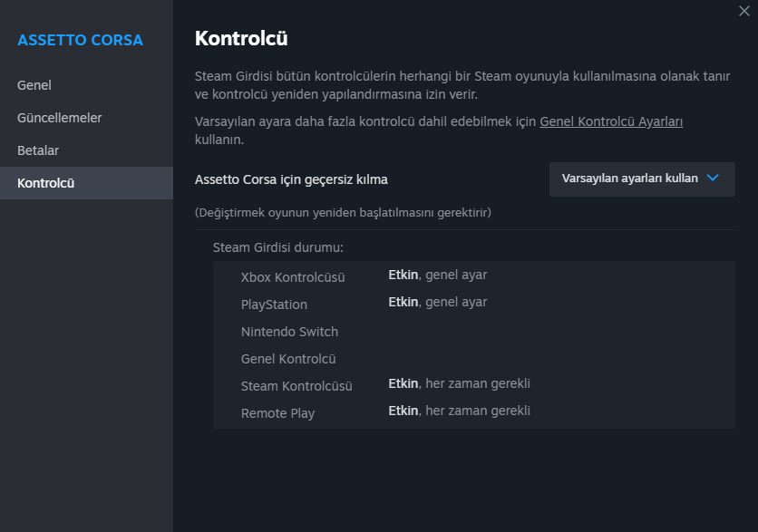Click the Kontrolcü page heading
Viewport: 758px width, 532px height.
point(241,38)
